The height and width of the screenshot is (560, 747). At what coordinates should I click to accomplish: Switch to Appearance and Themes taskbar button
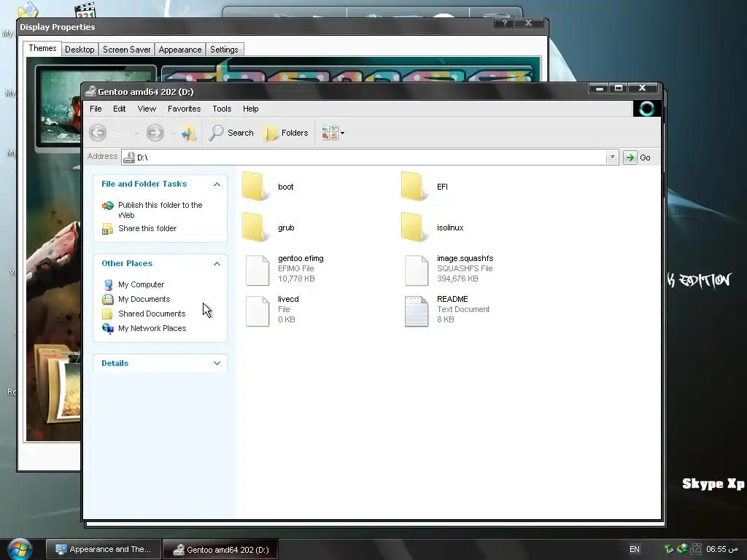click(104, 549)
